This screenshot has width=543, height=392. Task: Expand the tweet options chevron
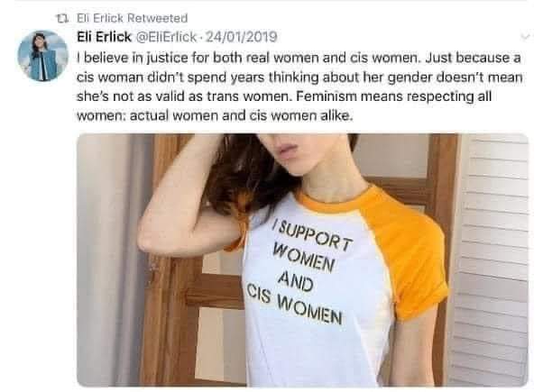coord(525,36)
